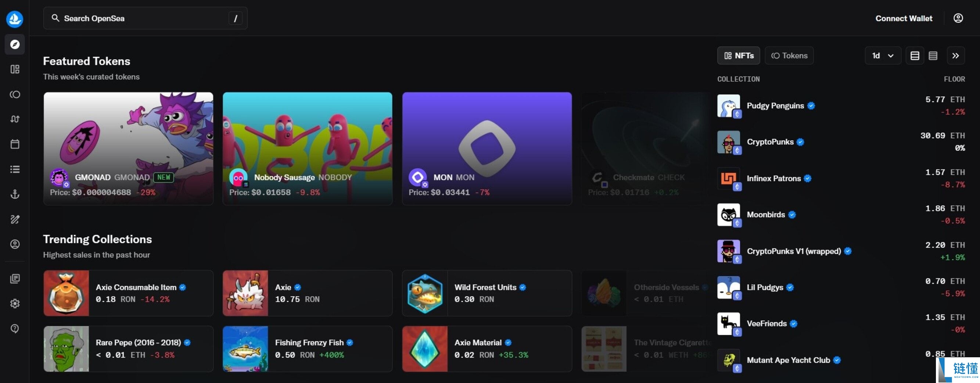Screen dimensions: 980x383
Task: Click the 30.69 ETH floor price
Action: coord(943,136)
